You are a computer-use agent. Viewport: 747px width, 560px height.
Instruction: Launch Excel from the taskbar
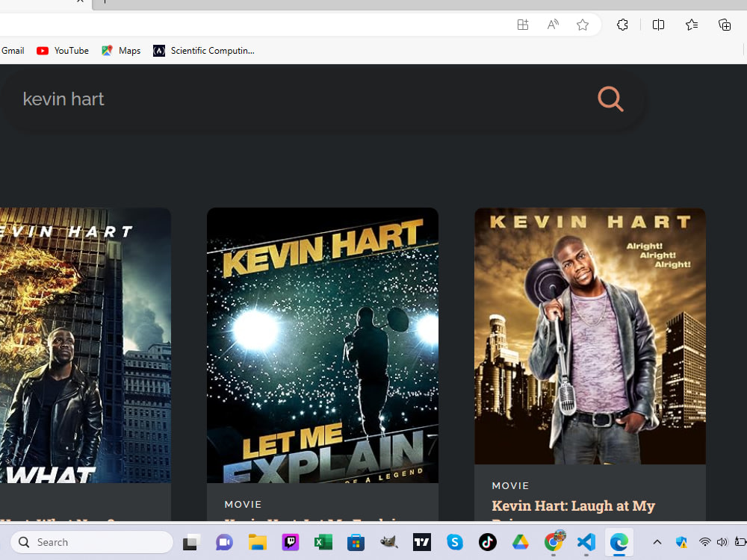(x=323, y=542)
